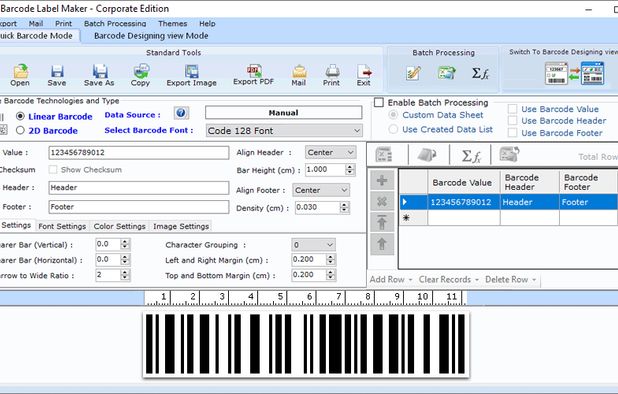Click the move-to-top arrow icon
Screen dimensions: 618x394
[382, 223]
